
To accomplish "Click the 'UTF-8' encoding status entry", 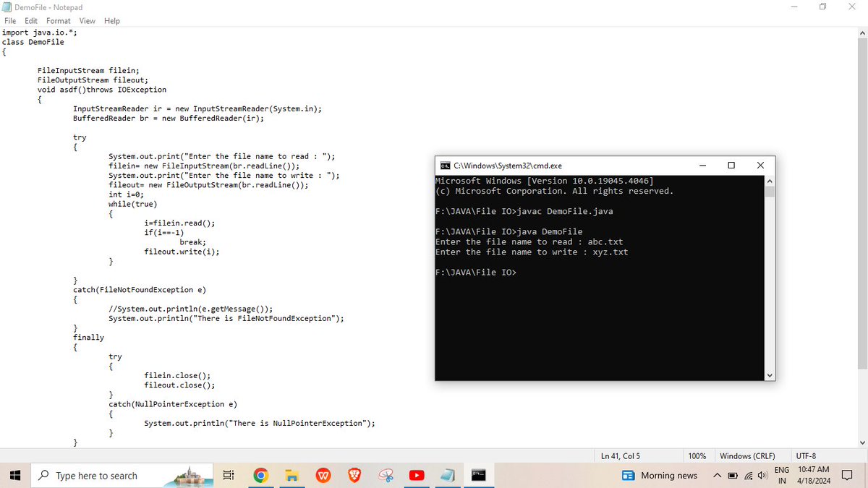I will click(807, 456).
